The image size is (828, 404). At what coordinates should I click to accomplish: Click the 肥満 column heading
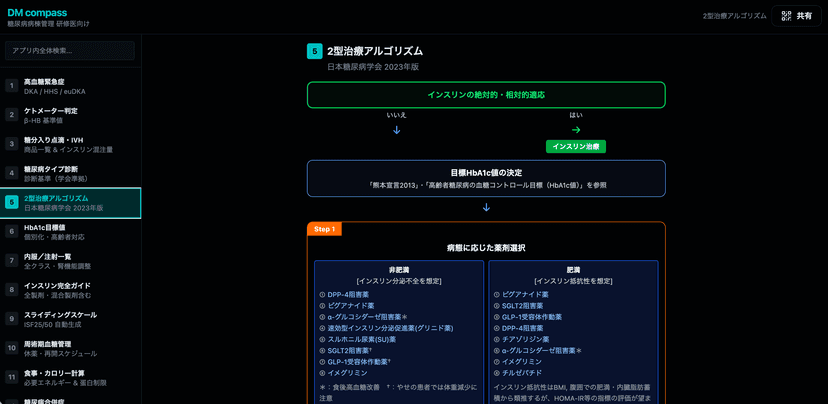(573, 269)
